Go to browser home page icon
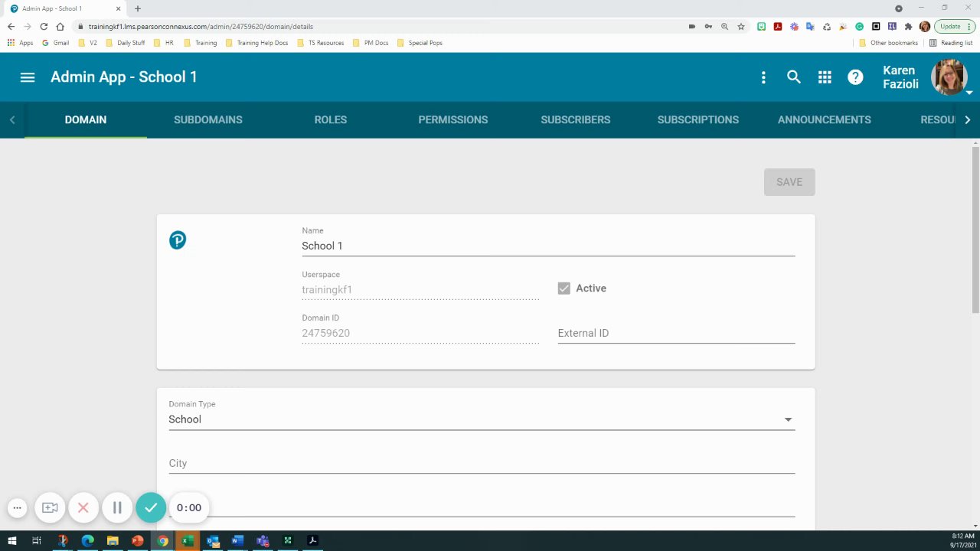Screen dimensions: 980x551 pos(60,26)
